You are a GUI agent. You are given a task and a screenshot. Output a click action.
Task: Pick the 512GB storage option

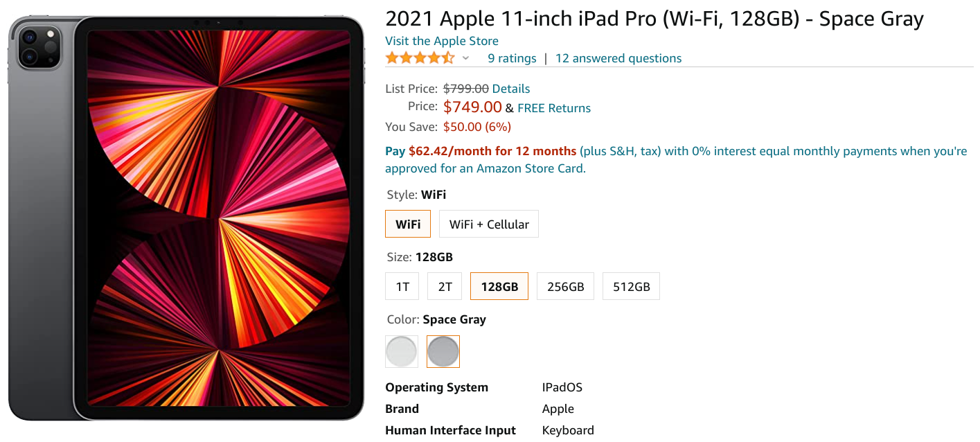click(x=630, y=285)
